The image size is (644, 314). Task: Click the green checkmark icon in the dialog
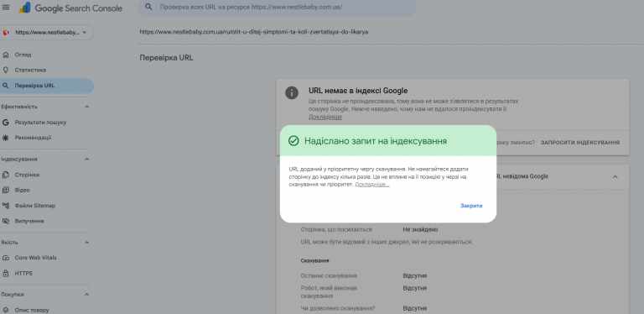(293, 141)
